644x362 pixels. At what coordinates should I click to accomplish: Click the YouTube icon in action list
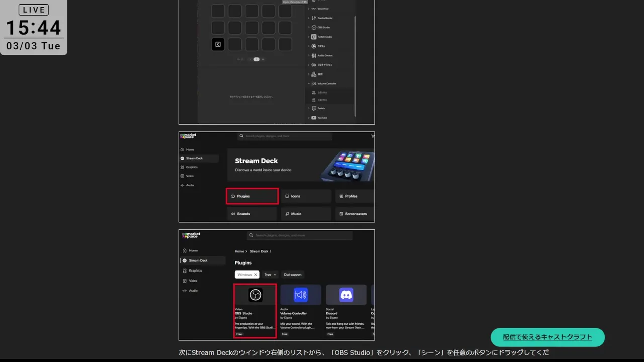coord(314,118)
